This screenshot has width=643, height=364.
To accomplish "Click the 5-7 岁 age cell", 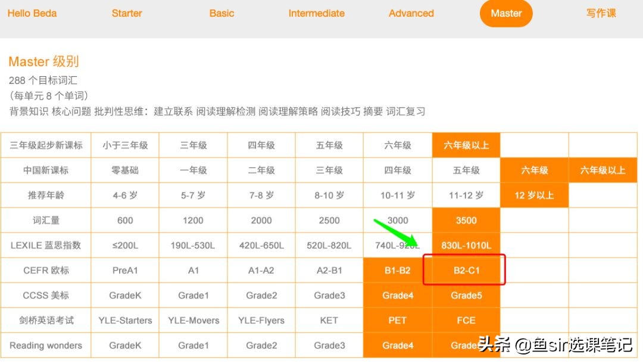I will tap(193, 195).
